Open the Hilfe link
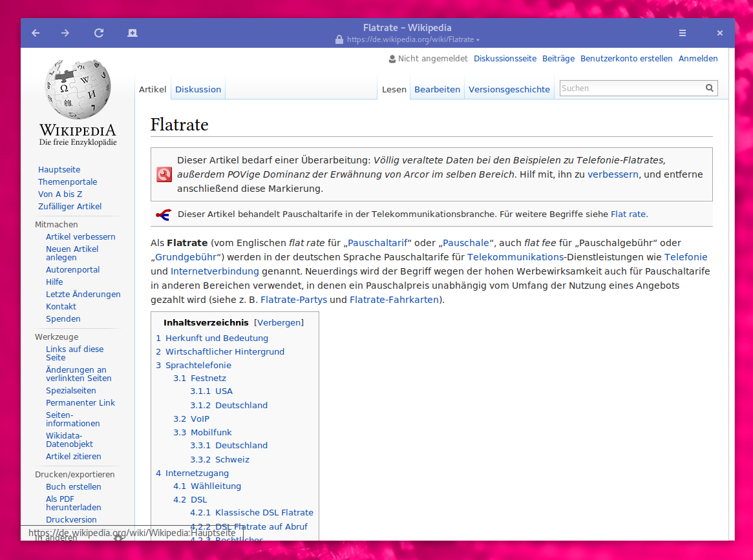753x560 pixels. pyautogui.click(x=54, y=282)
